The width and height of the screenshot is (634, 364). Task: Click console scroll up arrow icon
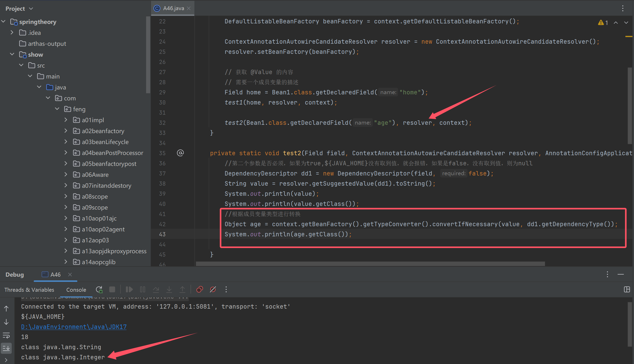[6, 309]
